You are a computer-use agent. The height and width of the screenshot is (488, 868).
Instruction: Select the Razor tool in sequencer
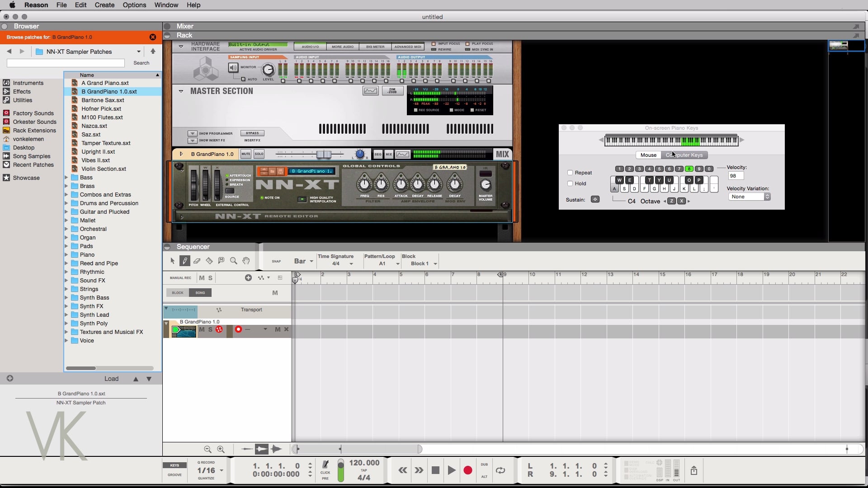coord(209,261)
